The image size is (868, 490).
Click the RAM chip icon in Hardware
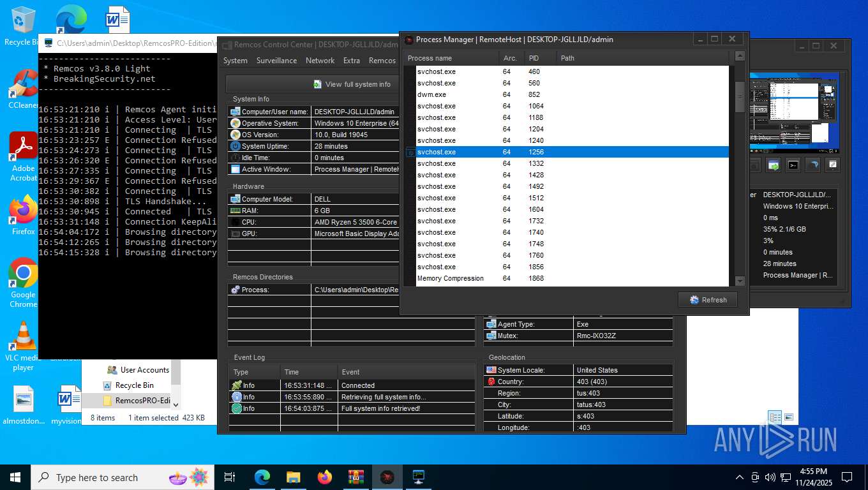click(236, 211)
